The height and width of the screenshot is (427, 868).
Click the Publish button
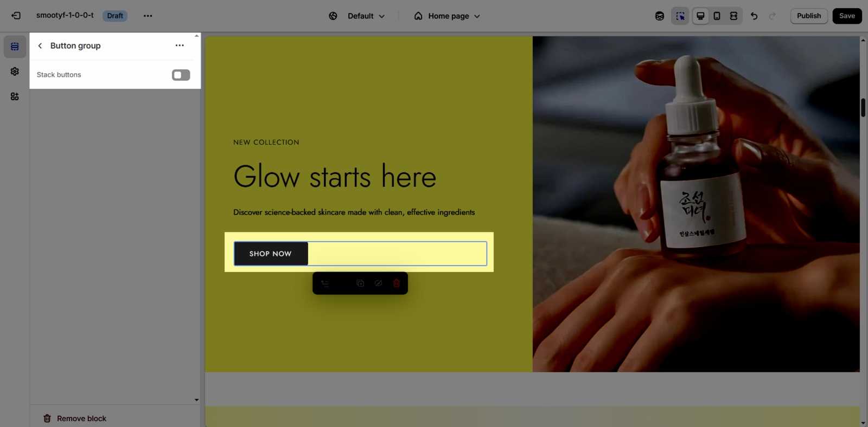coord(809,16)
